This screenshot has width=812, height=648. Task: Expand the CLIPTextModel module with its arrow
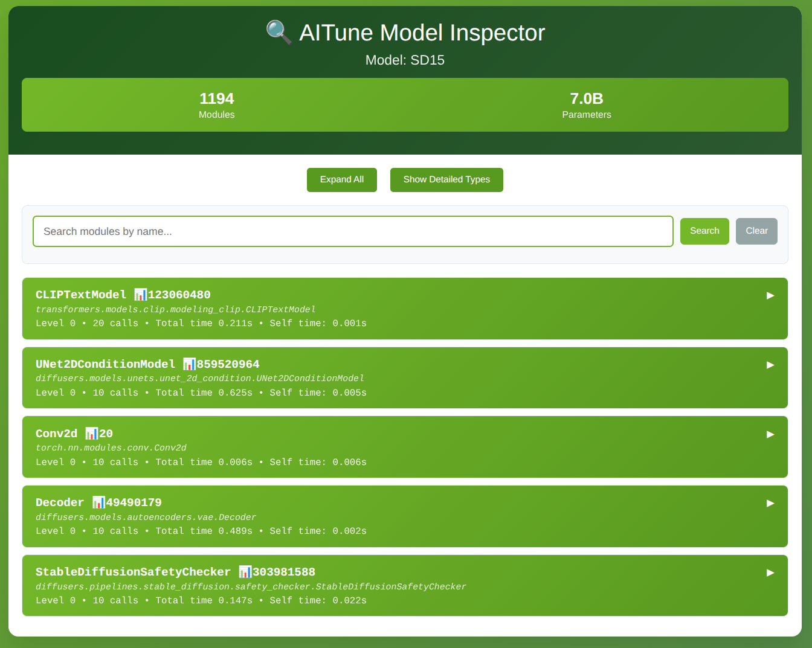pyautogui.click(x=770, y=295)
